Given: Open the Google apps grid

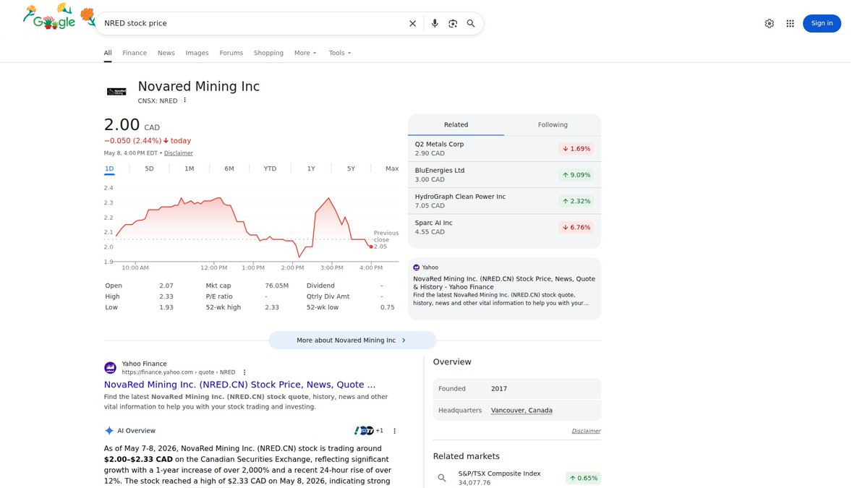Looking at the screenshot, I should tap(790, 23).
